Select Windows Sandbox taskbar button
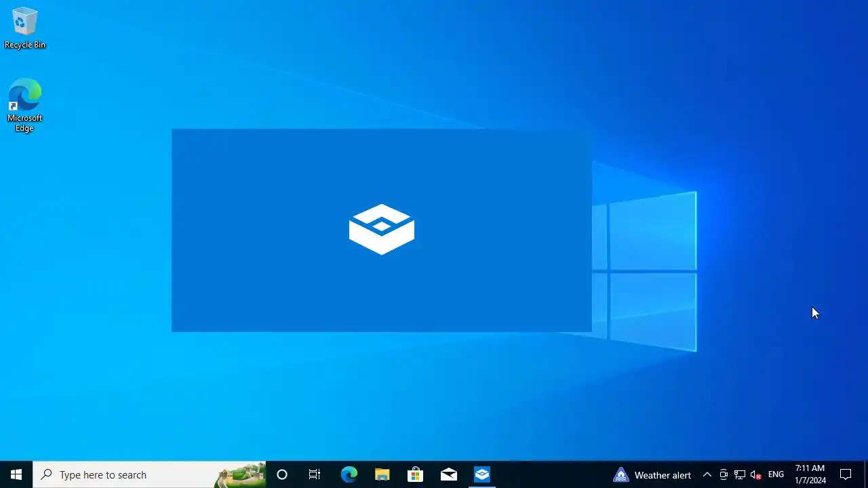868x488 pixels. coord(481,474)
